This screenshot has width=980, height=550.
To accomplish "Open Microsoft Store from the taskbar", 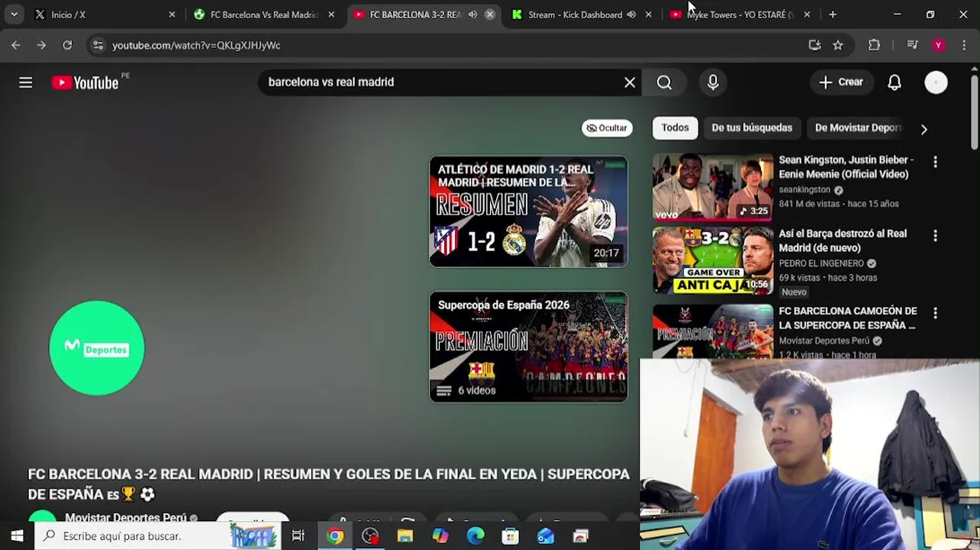I will tap(511, 536).
